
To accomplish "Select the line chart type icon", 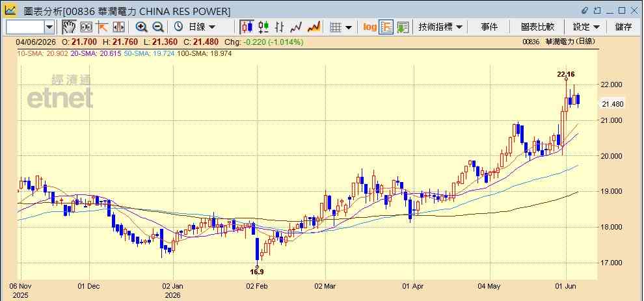I will pyautogui.click(x=296, y=27).
